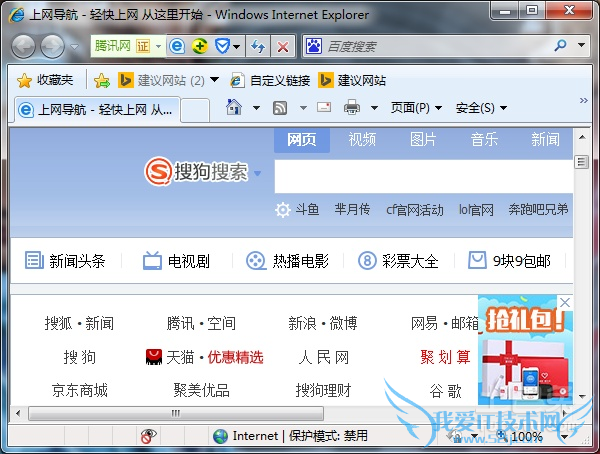The width and height of the screenshot is (600, 454).
Task: Expand the command bar overflow chevron
Action: [x=583, y=101]
